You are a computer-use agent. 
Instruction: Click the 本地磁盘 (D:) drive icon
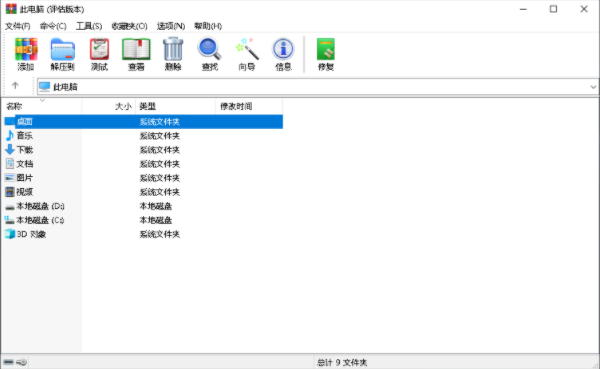pyautogui.click(x=10, y=207)
